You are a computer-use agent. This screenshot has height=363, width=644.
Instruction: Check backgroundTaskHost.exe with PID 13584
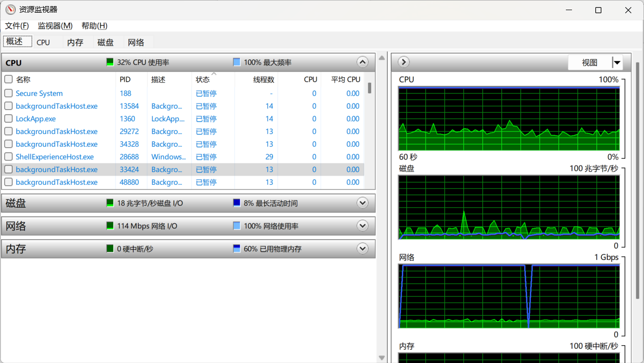8,106
